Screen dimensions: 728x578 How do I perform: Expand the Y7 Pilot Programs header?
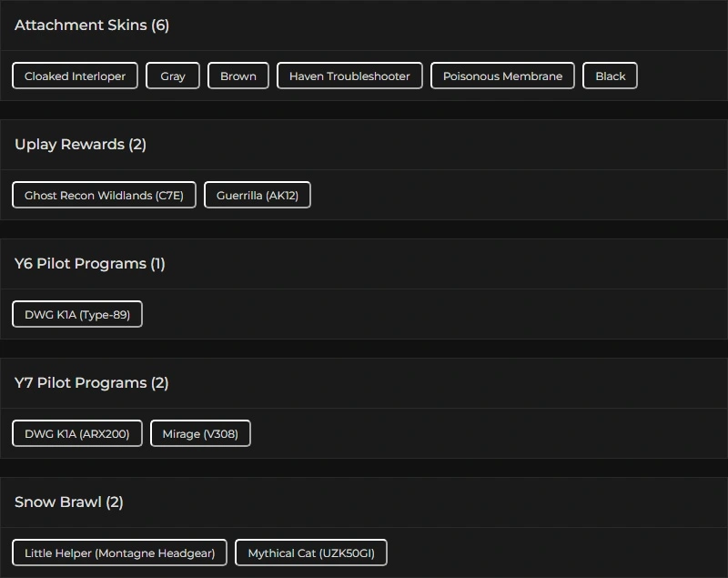coord(80,383)
